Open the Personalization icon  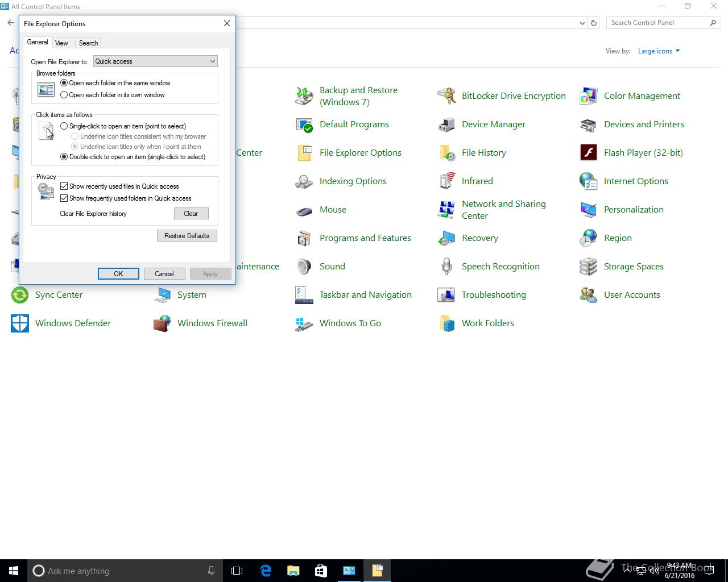pyautogui.click(x=589, y=210)
